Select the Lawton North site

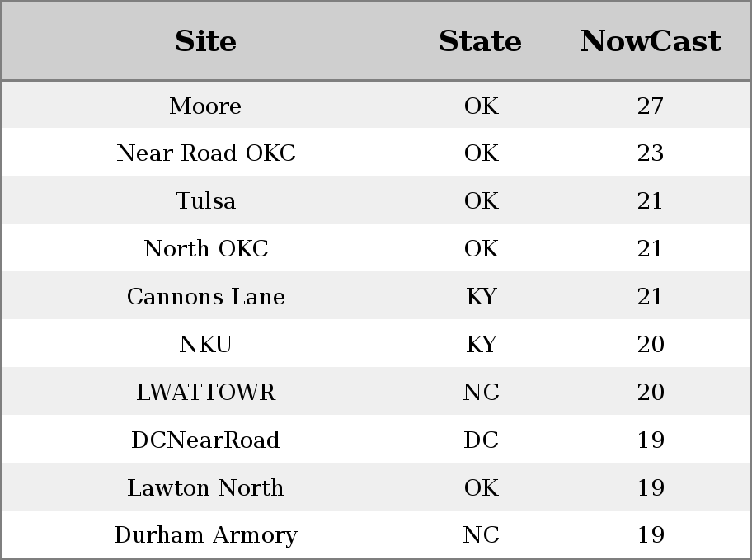[x=205, y=487]
